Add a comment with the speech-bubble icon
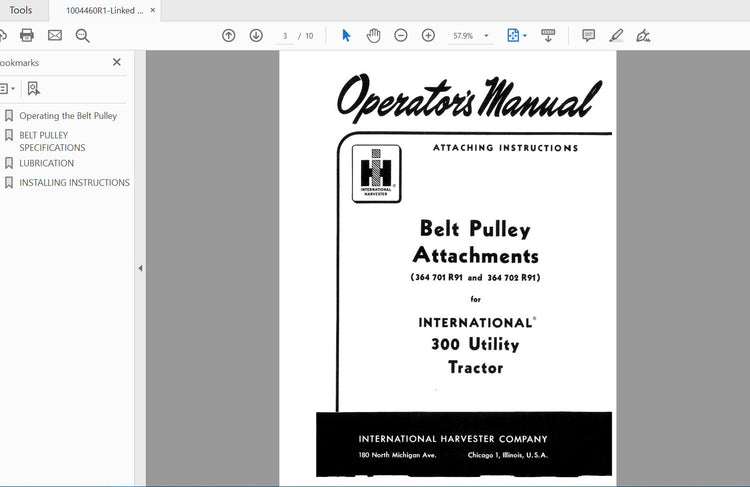750x487 pixels. pos(589,35)
